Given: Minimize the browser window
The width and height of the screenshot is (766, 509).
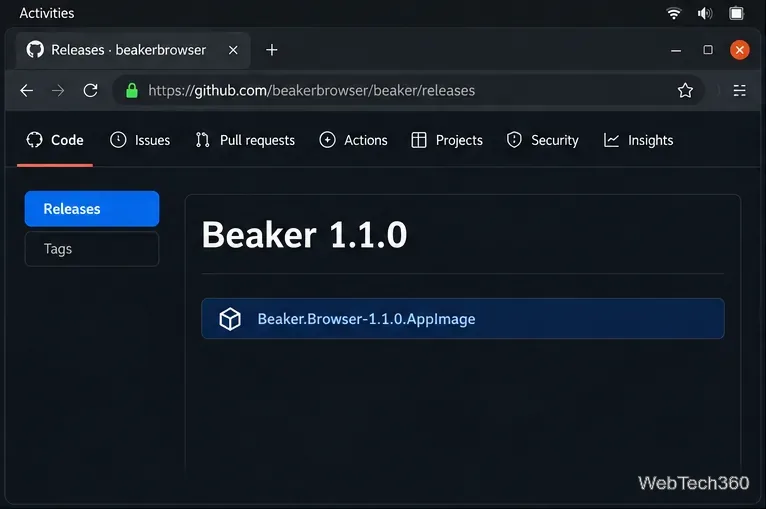Looking at the screenshot, I should [x=676, y=50].
